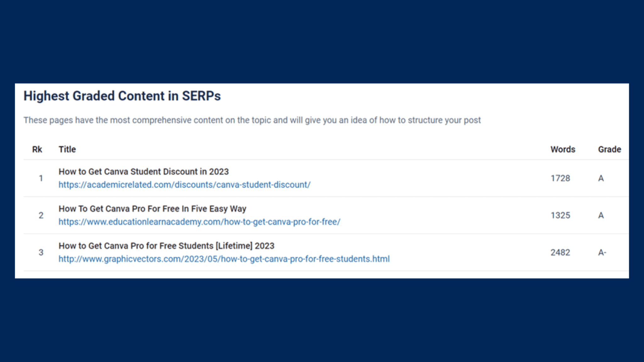Open the academicrelated.com canva-student-discount link

[185, 185]
